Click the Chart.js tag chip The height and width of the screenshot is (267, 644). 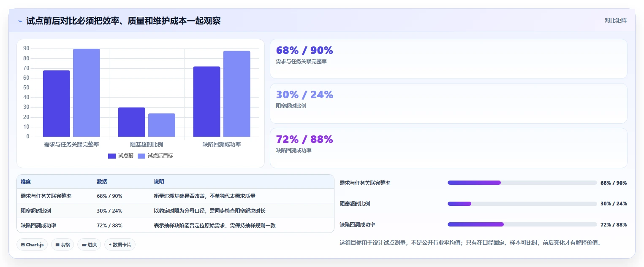click(x=32, y=245)
